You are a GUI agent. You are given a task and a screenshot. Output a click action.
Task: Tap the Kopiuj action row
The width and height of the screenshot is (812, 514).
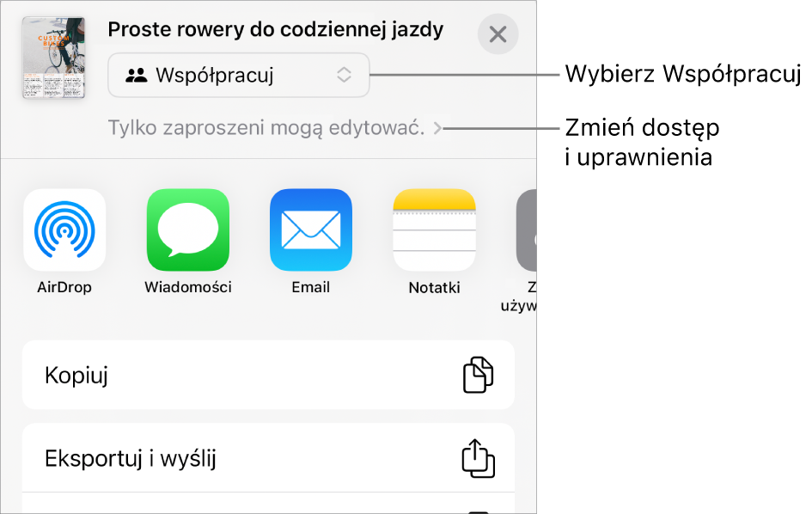[x=268, y=375]
